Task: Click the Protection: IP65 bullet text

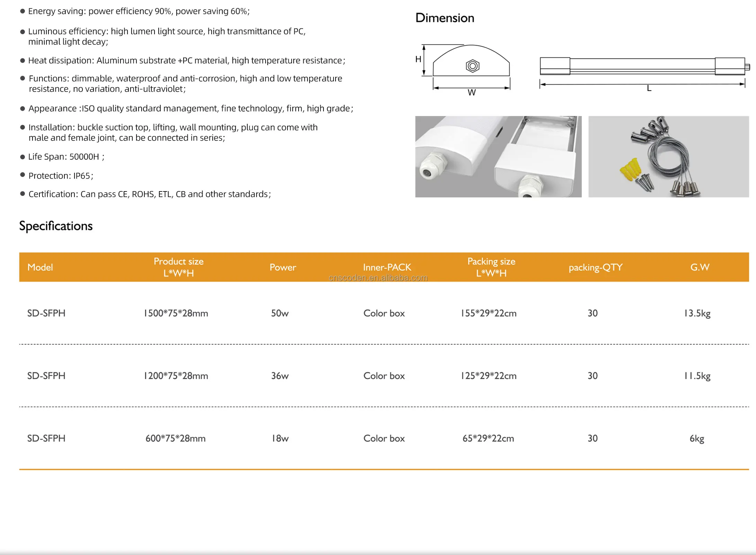Action: pyautogui.click(x=61, y=176)
